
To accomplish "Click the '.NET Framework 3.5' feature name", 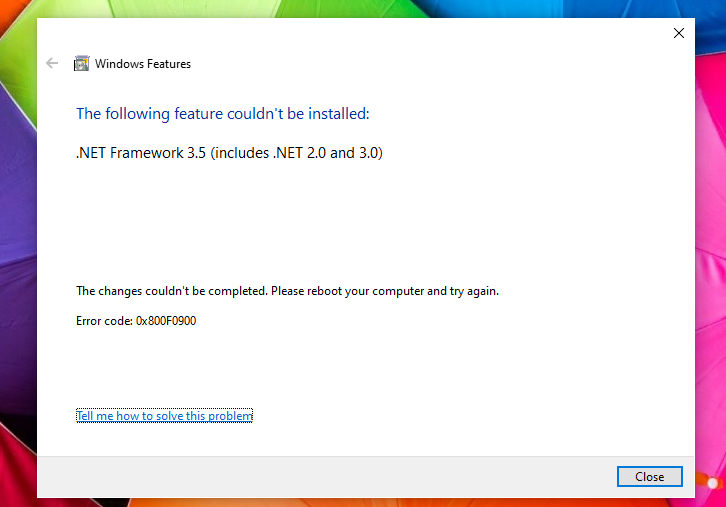I will click(x=229, y=153).
